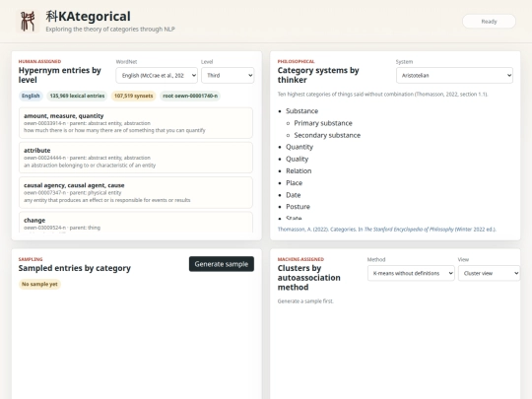Click the Ready status pill
This screenshot has width=532, height=399.
point(489,22)
